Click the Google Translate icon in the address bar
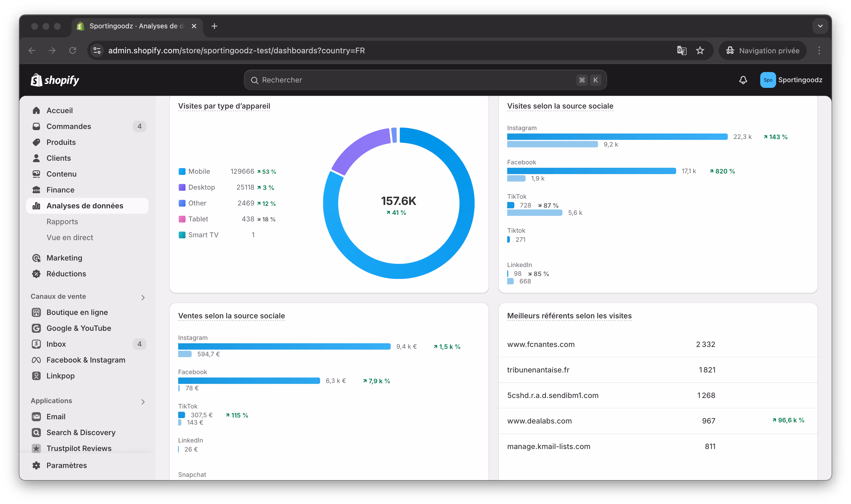Viewport: 851px width, 504px height. pyautogui.click(x=681, y=51)
